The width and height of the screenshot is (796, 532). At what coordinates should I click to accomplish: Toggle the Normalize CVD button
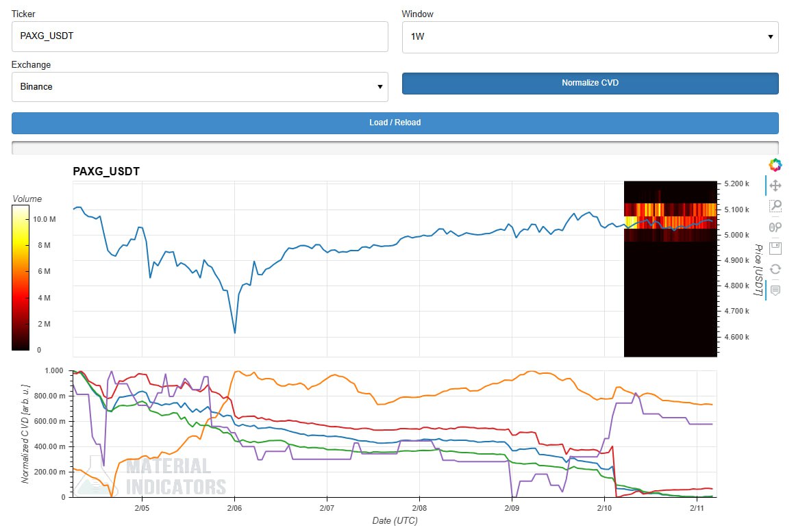[x=590, y=83]
